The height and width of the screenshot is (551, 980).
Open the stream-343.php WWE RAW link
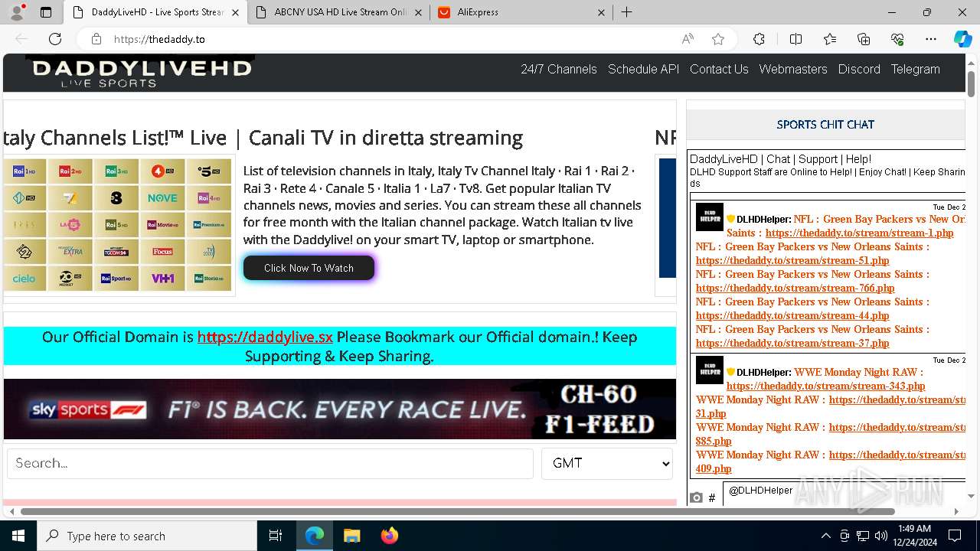825,386
